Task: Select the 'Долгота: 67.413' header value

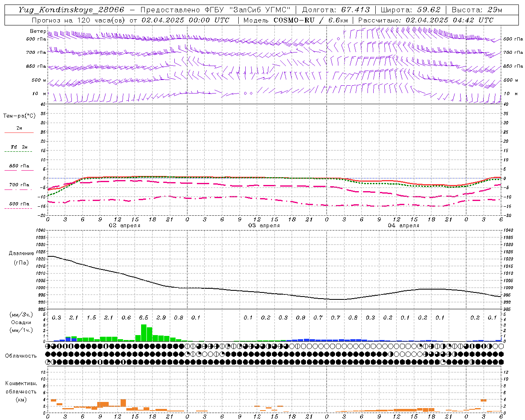Action: click(336, 10)
